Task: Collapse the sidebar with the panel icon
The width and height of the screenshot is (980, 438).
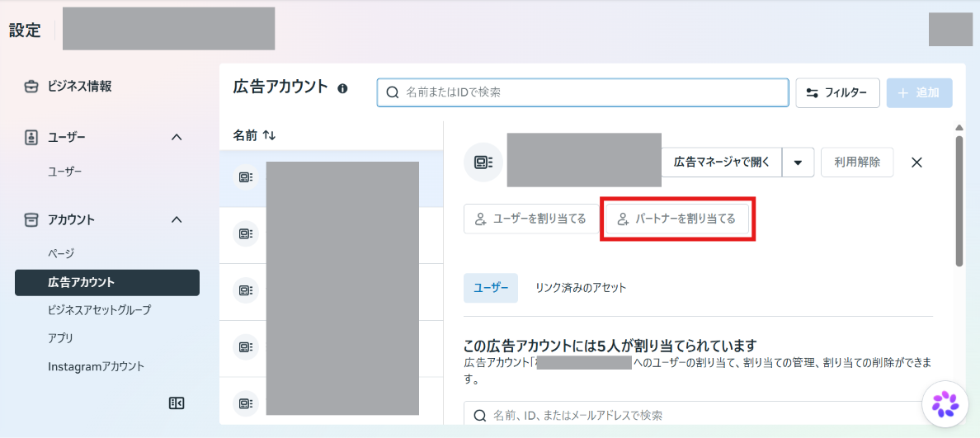Action: pos(177,403)
